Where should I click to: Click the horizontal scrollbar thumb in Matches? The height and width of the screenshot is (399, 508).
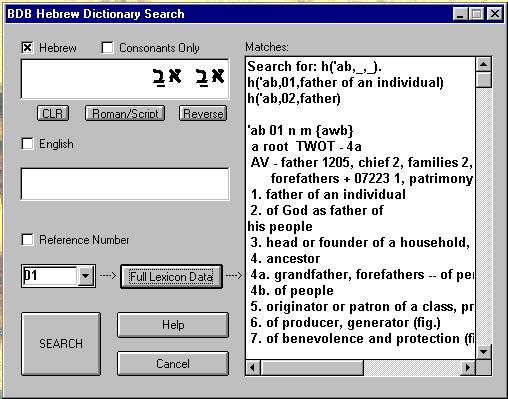pos(312,367)
